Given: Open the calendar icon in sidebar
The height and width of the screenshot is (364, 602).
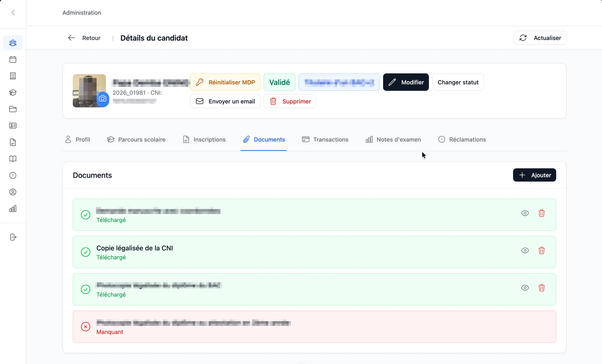Looking at the screenshot, I should (x=13, y=59).
